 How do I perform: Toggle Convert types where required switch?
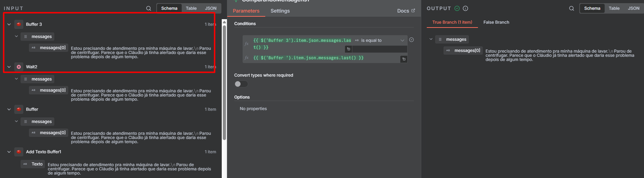point(241,84)
